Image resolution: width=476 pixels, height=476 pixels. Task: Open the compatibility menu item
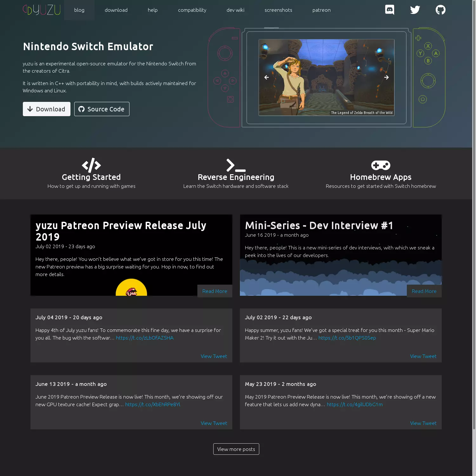pos(192,10)
